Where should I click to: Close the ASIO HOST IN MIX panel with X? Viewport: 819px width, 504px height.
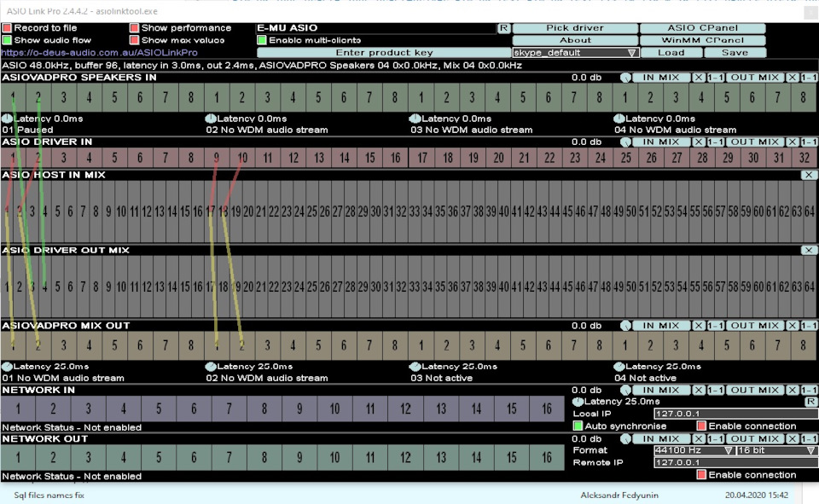point(809,175)
